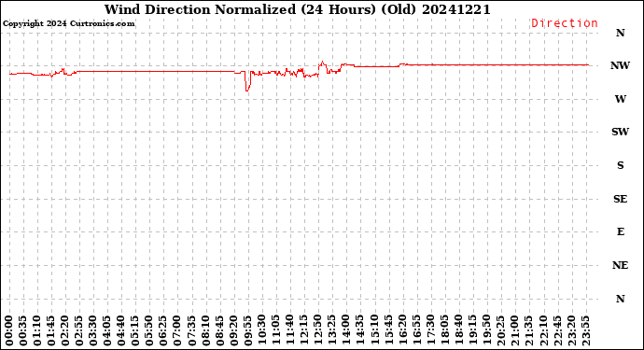
Task: Click the '21:35' time label
Action: [x=528, y=330]
